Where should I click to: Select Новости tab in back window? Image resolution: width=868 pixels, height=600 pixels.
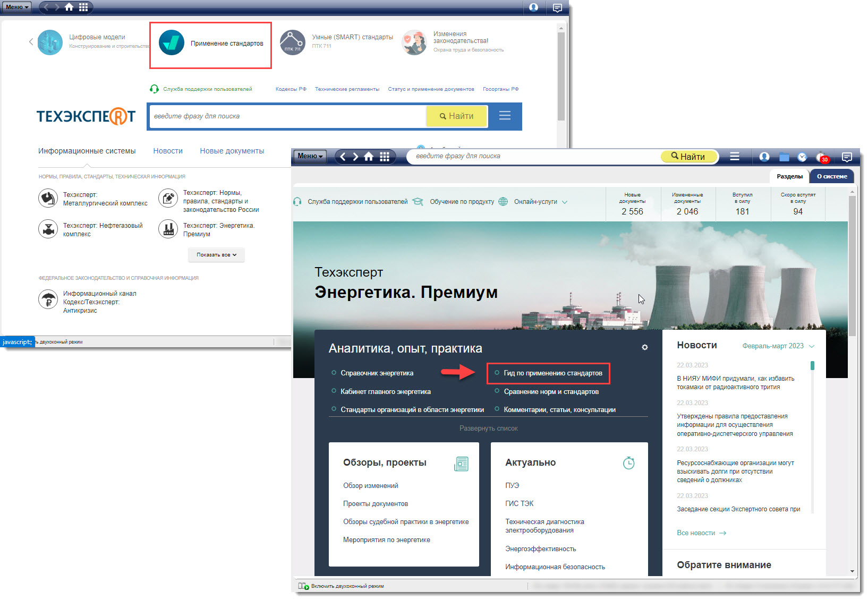pos(168,151)
